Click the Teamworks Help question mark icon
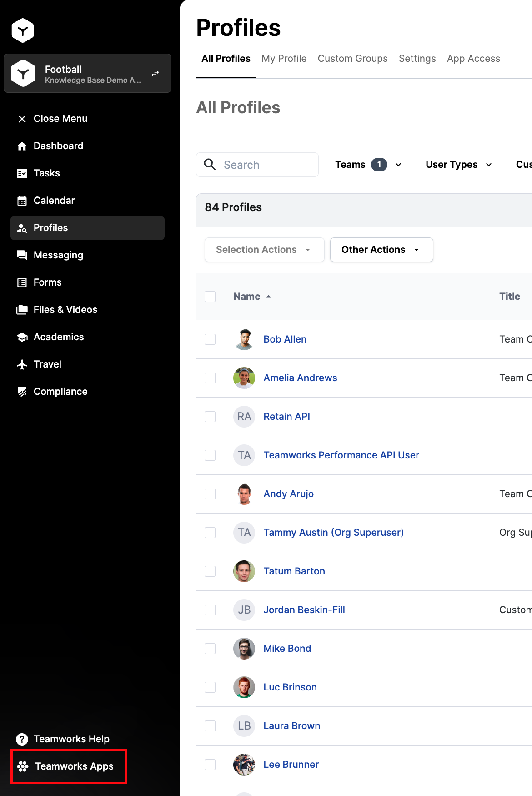532x796 pixels. pos(22,739)
